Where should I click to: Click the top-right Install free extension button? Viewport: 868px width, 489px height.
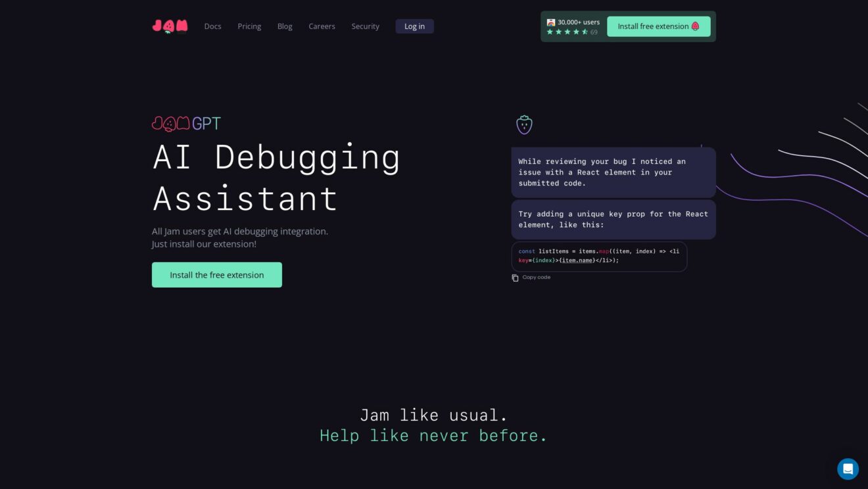click(x=658, y=26)
